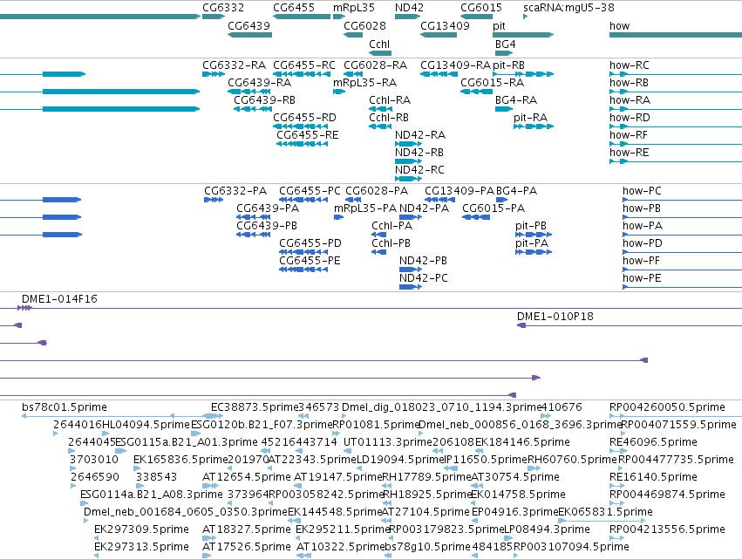Click the CG6028-RA transcript label

[375, 65]
